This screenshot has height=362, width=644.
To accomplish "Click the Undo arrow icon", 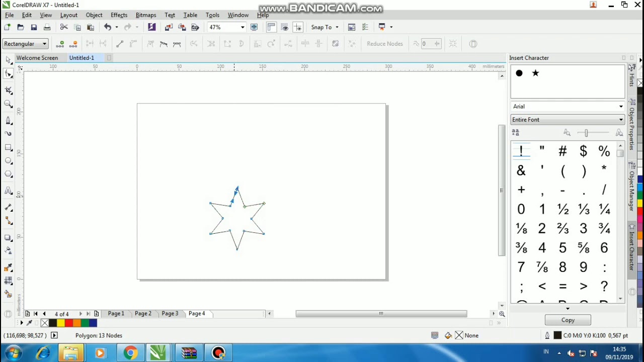I will click(108, 27).
